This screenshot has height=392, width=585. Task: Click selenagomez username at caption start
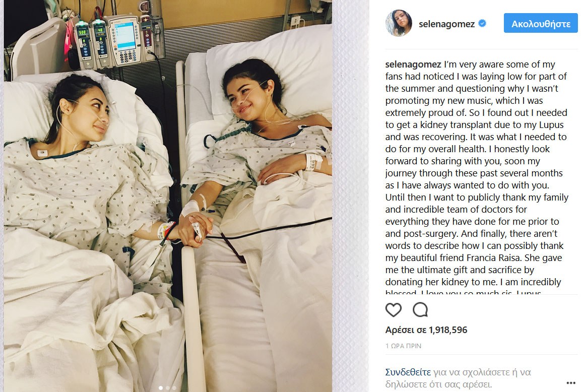coord(413,64)
